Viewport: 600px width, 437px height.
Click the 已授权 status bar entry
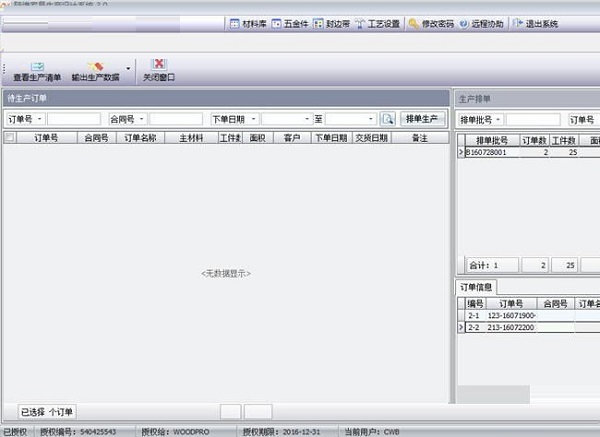tap(15, 432)
